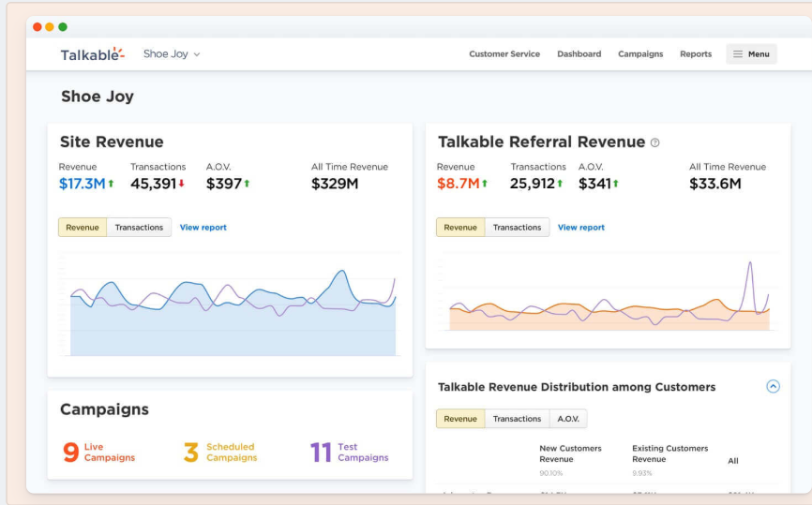Click the green maximize window button

click(63, 27)
